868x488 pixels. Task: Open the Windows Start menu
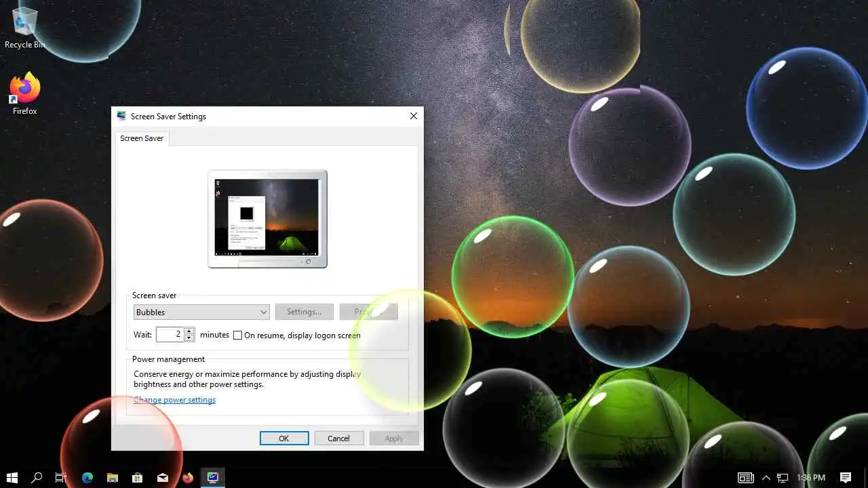pyautogui.click(x=12, y=477)
